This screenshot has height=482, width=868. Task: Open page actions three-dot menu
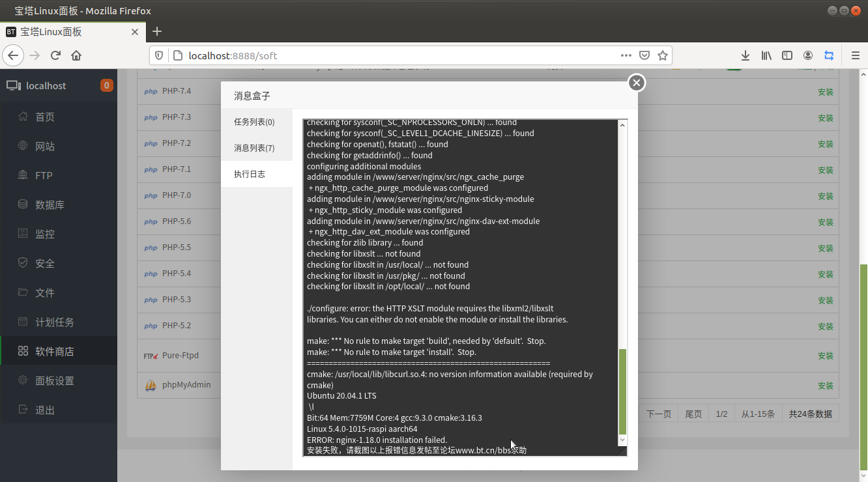pyautogui.click(x=626, y=55)
